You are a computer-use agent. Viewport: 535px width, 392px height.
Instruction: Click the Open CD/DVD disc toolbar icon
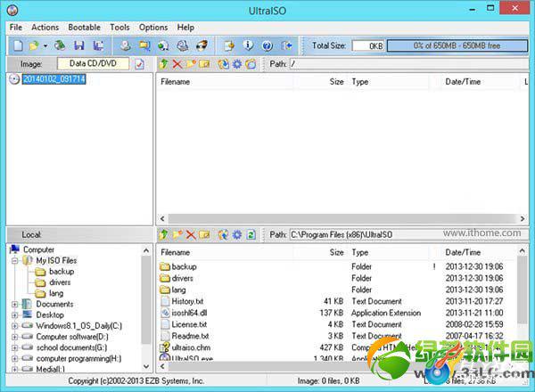60,45
